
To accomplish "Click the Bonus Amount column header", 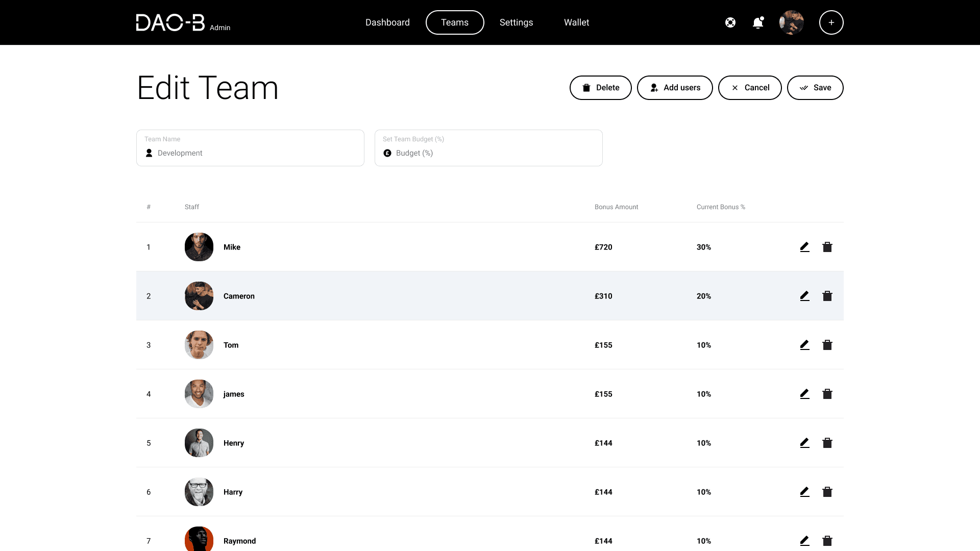I will pyautogui.click(x=616, y=207).
